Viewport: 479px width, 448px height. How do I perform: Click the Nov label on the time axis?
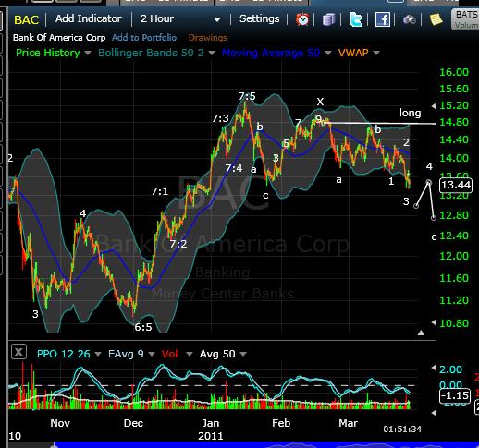(x=60, y=423)
